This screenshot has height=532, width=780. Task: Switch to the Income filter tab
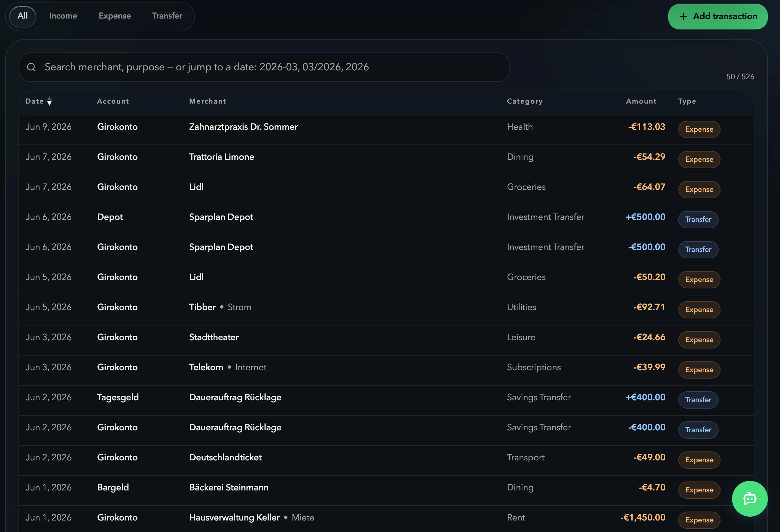(x=63, y=16)
